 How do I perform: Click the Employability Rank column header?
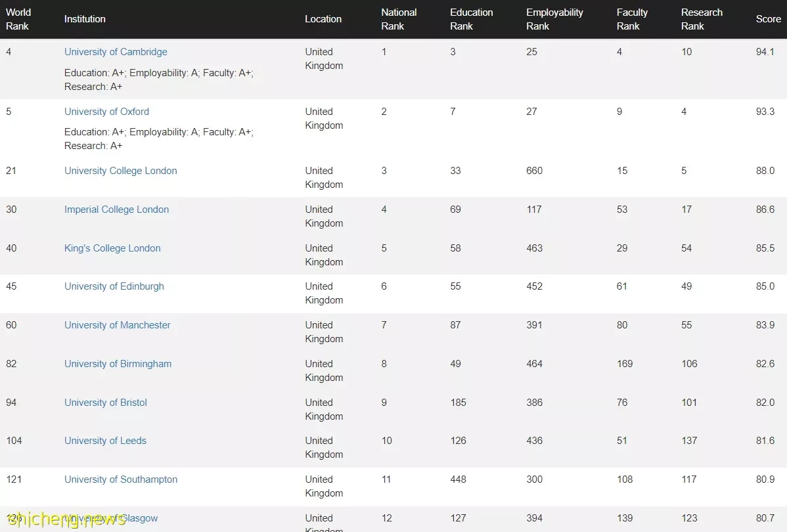click(554, 19)
